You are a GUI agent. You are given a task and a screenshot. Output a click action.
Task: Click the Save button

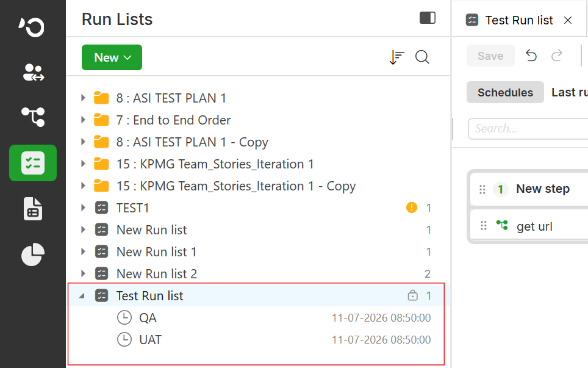coord(490,56)
